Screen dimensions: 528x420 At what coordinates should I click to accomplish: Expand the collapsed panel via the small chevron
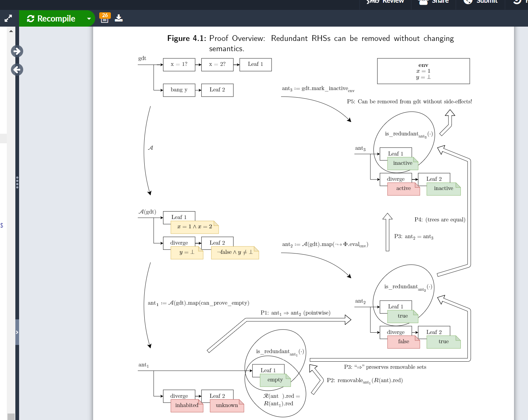coord(17,332)
